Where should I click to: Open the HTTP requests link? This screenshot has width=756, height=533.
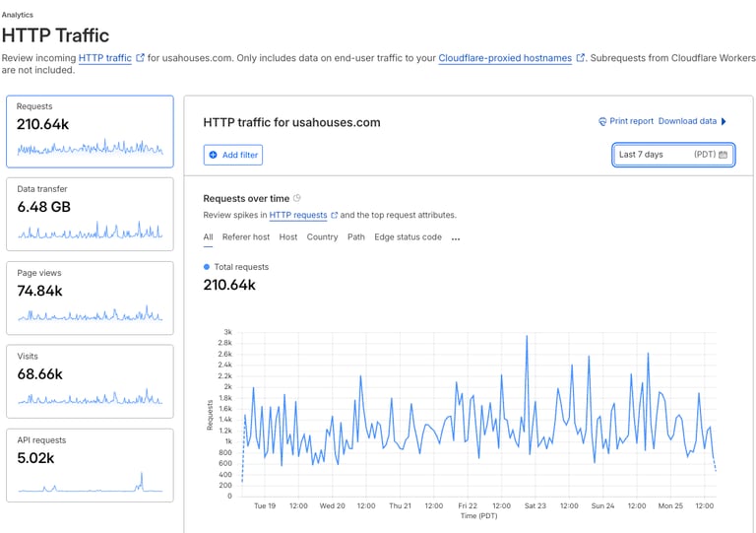298,215
